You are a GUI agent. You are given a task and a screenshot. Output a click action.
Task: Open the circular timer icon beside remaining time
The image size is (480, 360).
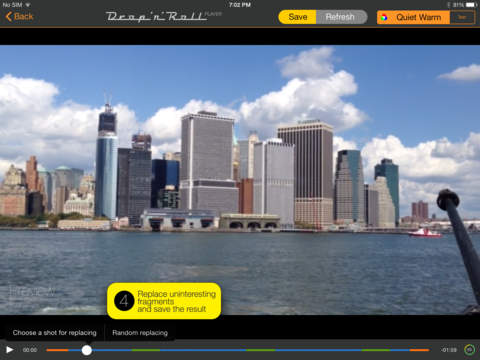[469, 350]
